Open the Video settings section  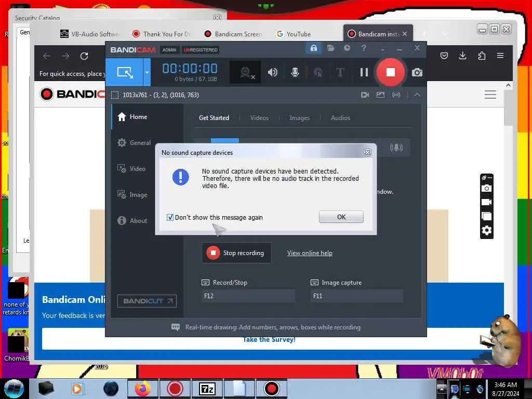click(x=131, y=169)
